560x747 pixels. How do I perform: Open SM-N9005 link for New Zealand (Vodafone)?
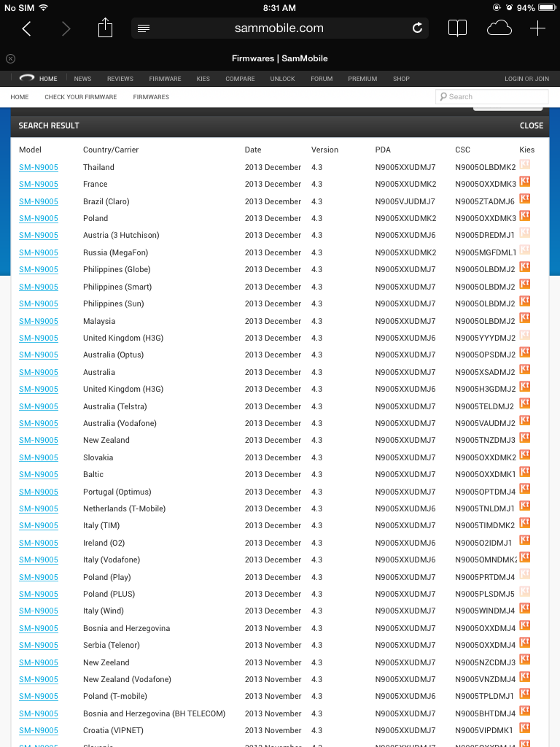click(39, 679)
